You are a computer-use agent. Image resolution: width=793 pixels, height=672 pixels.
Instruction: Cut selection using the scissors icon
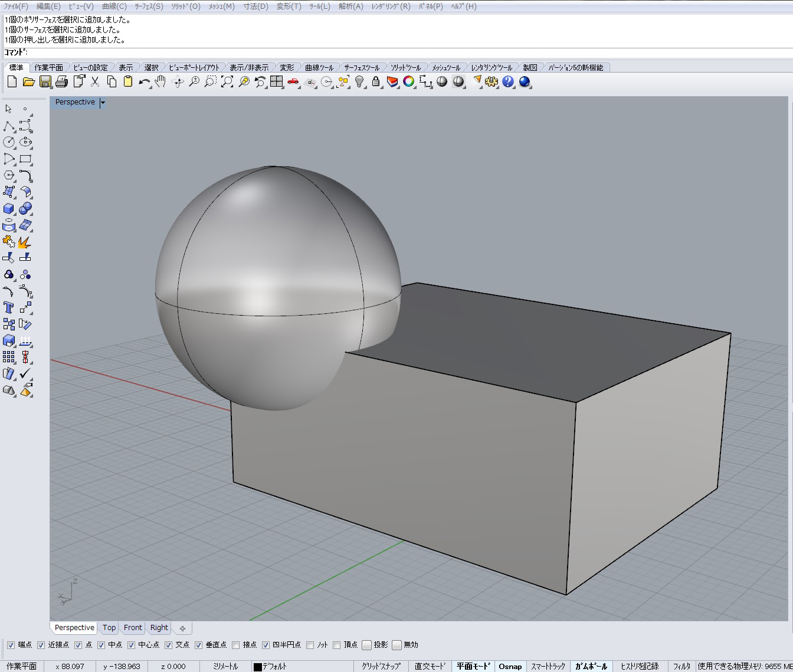point(95,82)
